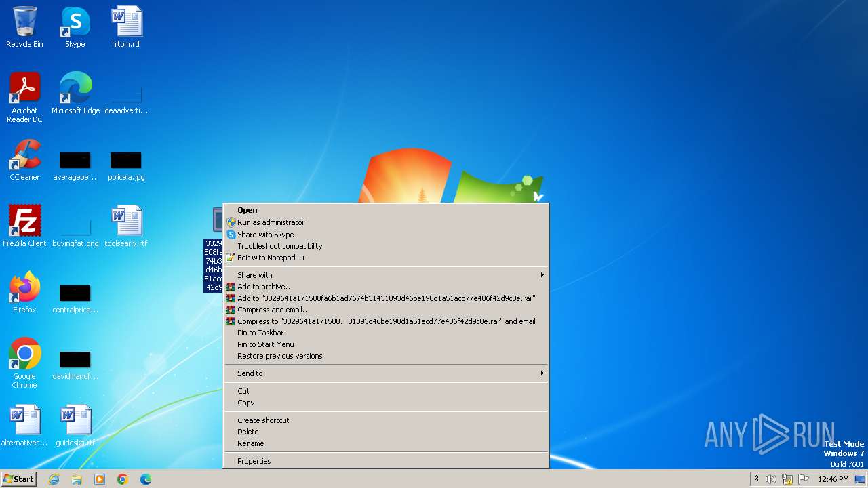This screenshot has height=488, width=868.
Task: Select the toolsearly.rtf document icon
Action: coord(126,226)
